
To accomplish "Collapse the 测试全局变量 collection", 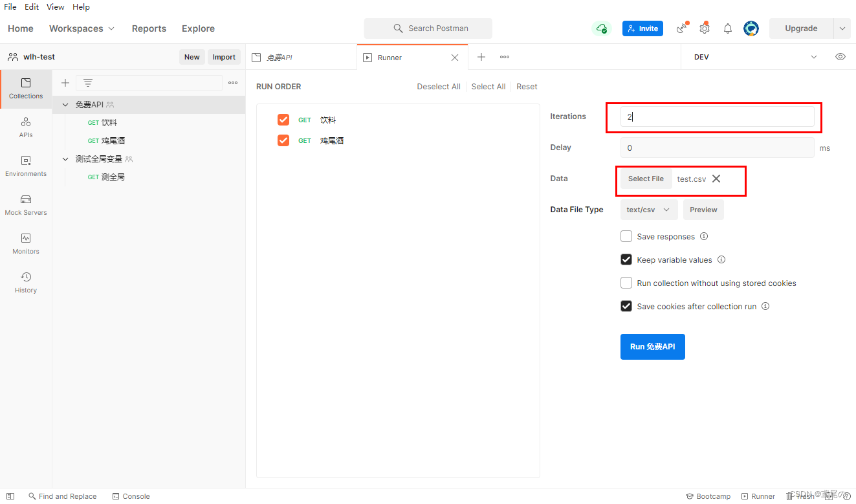I will 65,159.
